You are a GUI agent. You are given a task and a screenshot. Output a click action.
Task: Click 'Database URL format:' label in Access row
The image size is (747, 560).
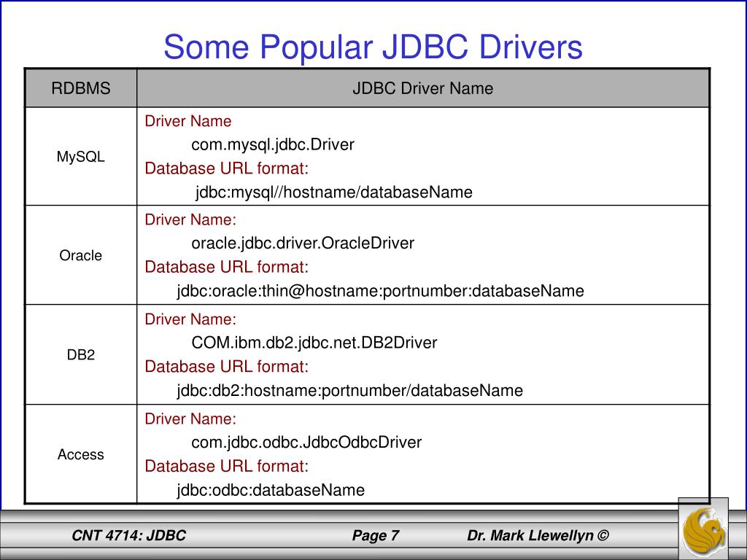[226, 466]
